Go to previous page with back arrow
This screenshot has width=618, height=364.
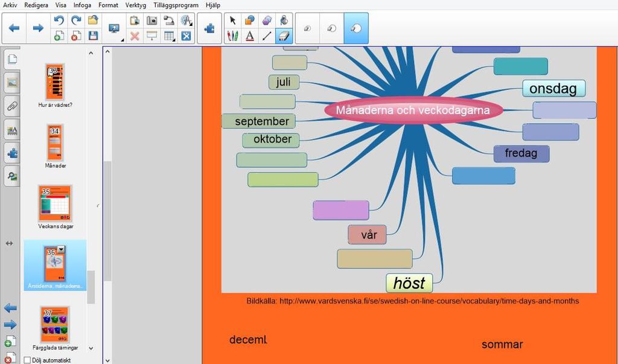pos(14,28)
